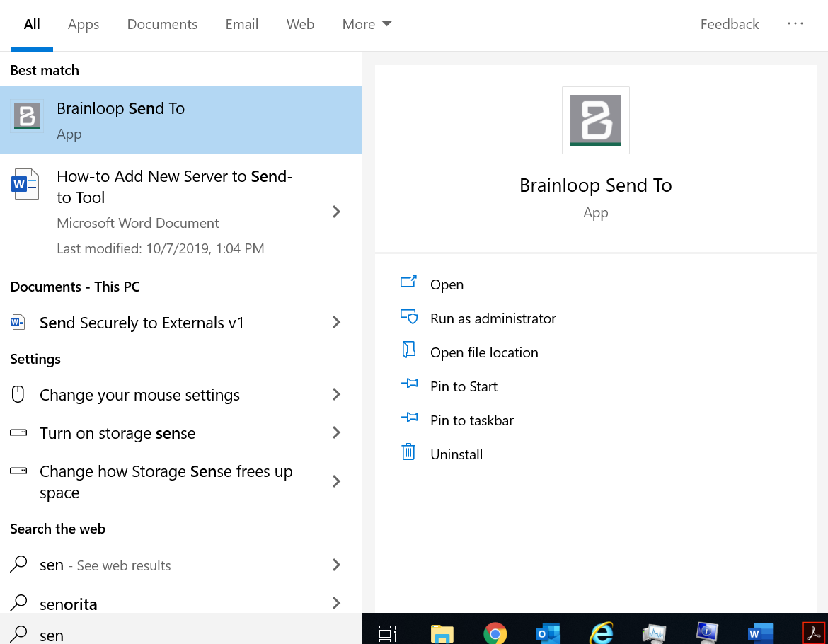This screenshot has height=644, width=828.
Task: Open the monitor-with-info-symbol taskbar icon
Action: [706, 633]
